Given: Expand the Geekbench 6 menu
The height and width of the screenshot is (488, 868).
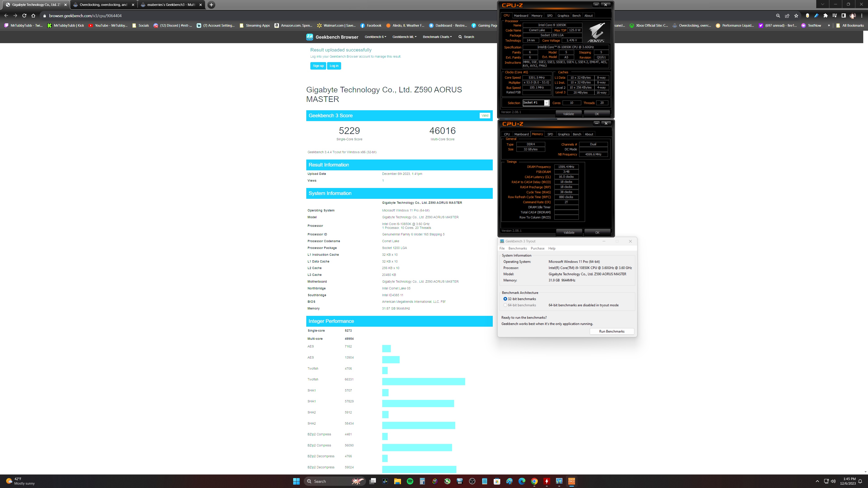Looking at the screenshot, I should coord(375,37).
